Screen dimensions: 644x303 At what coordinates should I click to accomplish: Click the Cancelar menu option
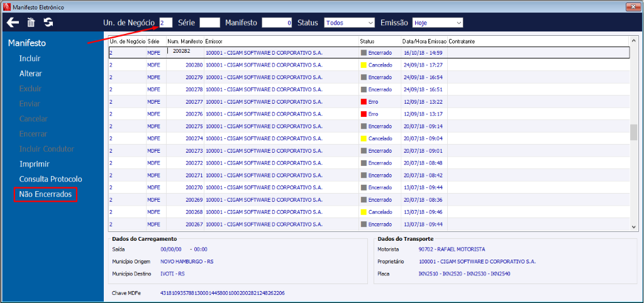pos(33,119)
